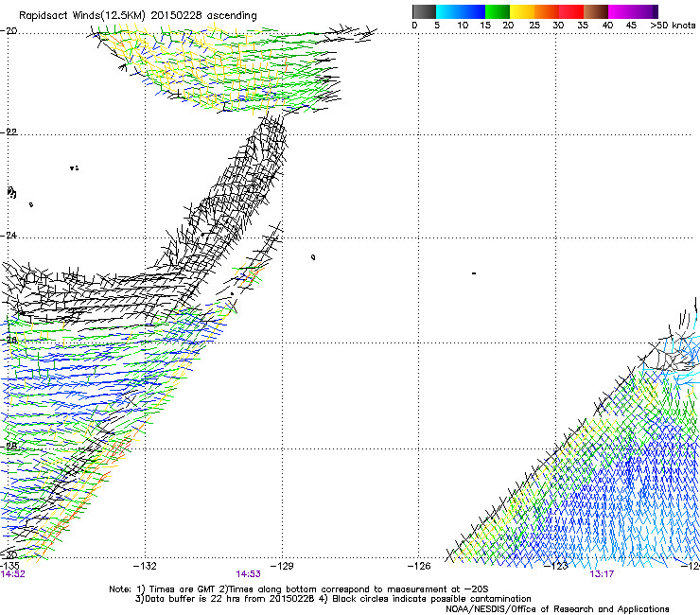700x615 pixels.
Task: Select the longitude axis label '-123'
Action: (x=556, y=566)
